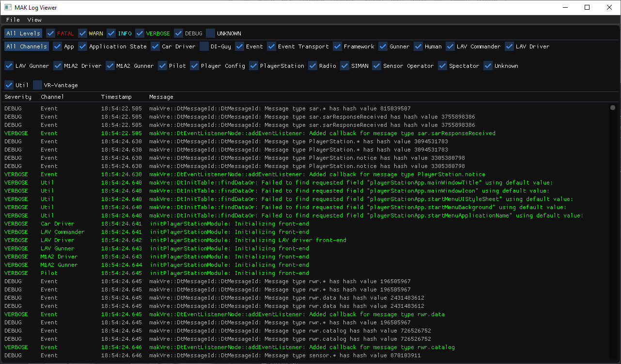Select VERBOSE row for rwr.catalog callback
This screenshot has height=364, width=621.
click(x=305, y=347)
